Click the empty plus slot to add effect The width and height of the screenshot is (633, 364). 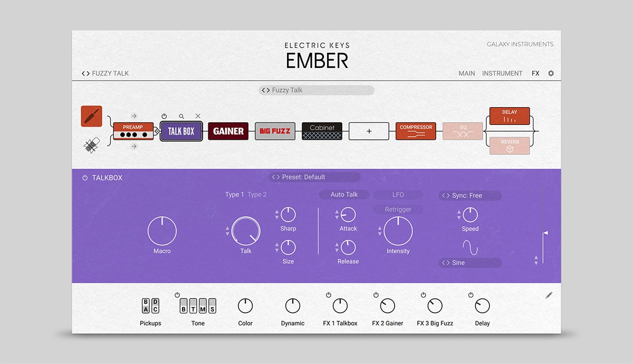pos(369,131)
